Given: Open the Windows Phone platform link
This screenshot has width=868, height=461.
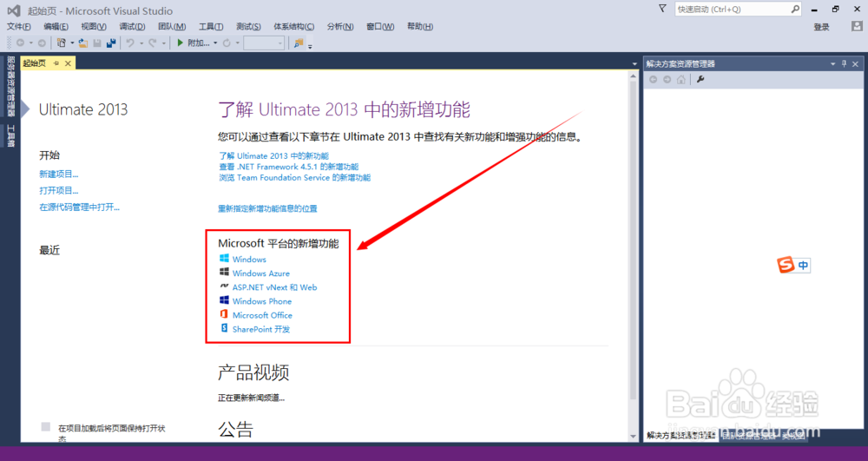Looking at the screenshot, I should (x=262, y=301).
